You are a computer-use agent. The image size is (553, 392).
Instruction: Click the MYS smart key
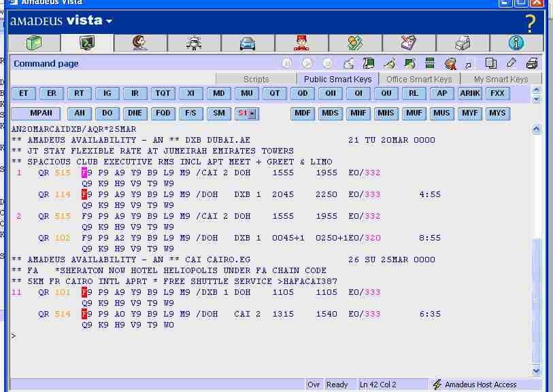pyautogui.click(x=498, y=113)
